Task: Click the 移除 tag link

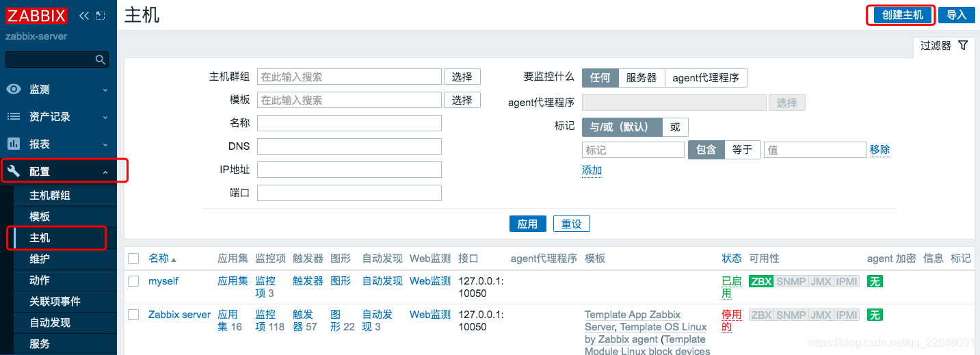Action: 880,149
